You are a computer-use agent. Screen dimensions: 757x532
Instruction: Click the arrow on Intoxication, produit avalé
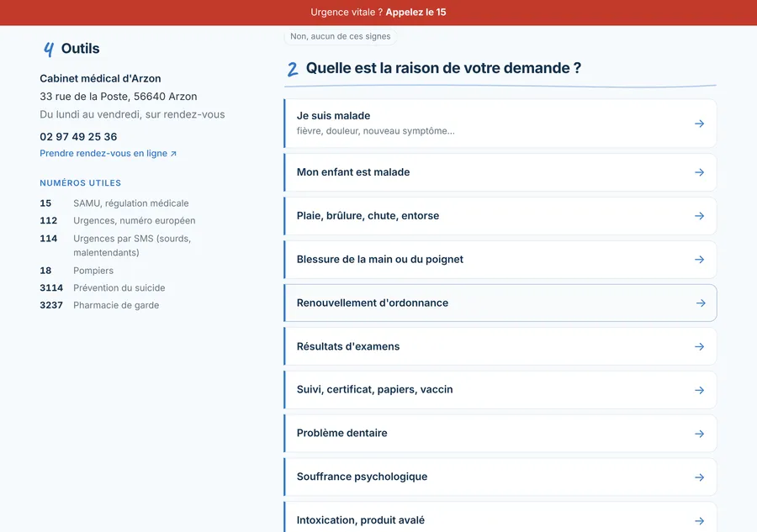click(699, 521)
